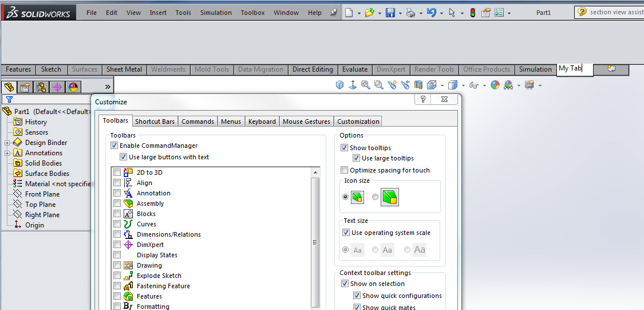Toggle Show quick configurations checkbox

coord(357,296)
